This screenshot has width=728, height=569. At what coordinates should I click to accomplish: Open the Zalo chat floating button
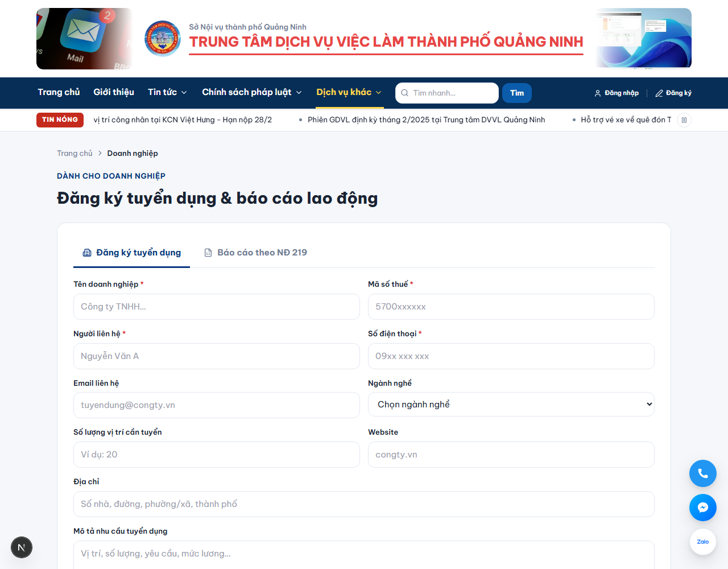[x=703, y=542]
